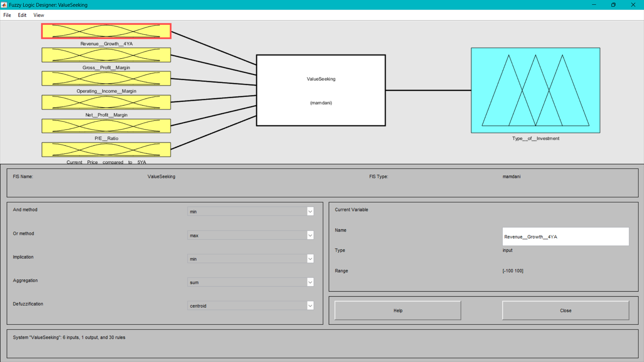This screenshot has width=644, height=362.
Task: Click the Close button in the panel
Action: tap(566, 310)
